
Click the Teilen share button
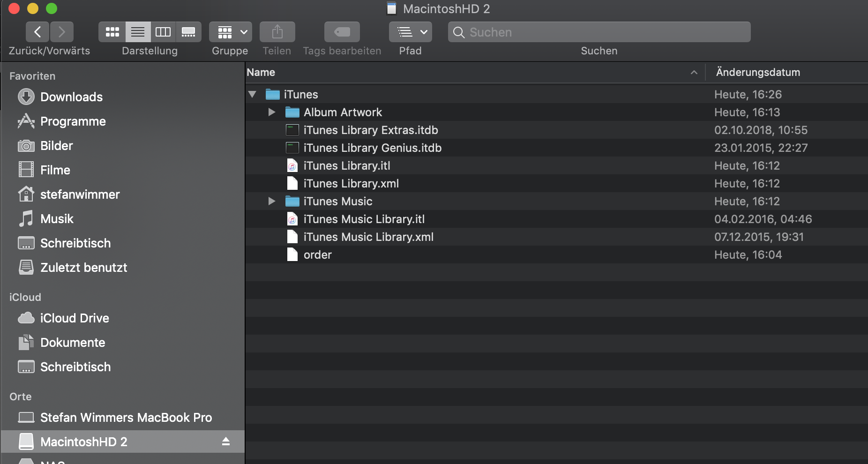click(x=277, y=32)
